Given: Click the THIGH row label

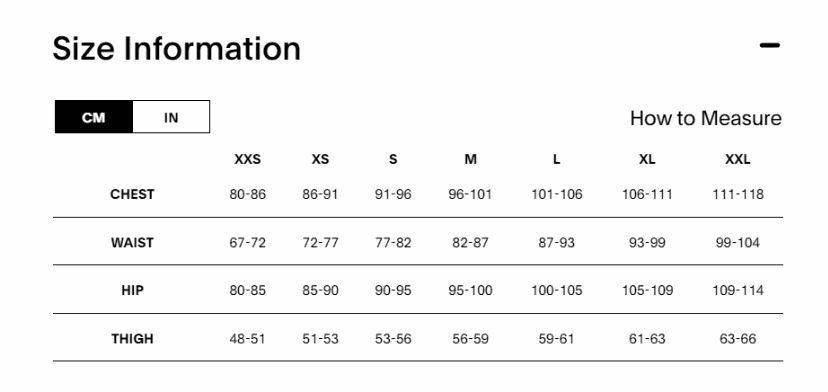Looking at the screenshot, I should point(132,339).
